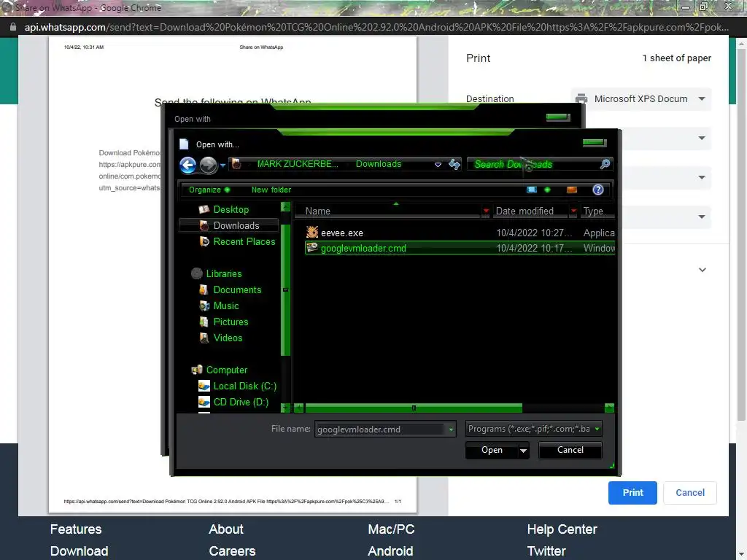Select Downloads breadcrumb in address bar

[379, 164]
